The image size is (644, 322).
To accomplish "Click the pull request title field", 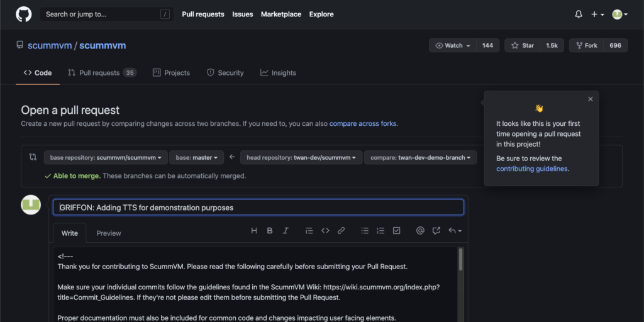I will click(258, 208).
